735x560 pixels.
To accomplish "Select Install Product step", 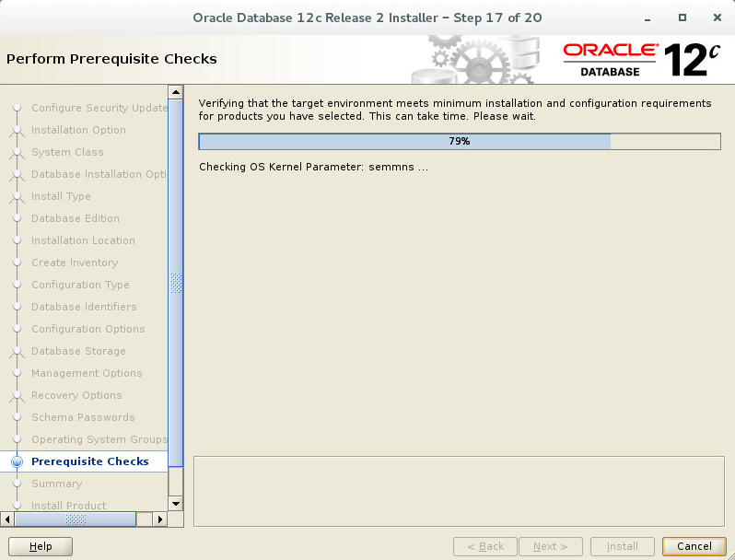I will 68,506.
